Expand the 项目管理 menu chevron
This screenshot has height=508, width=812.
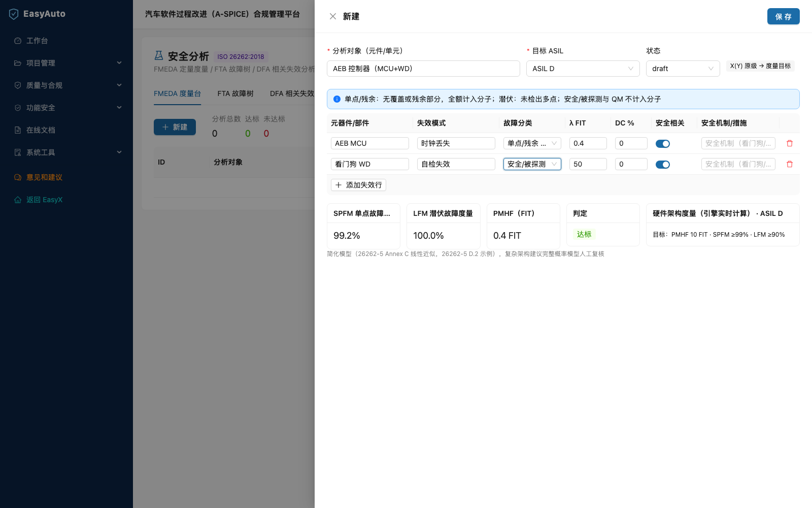point(119,63)
